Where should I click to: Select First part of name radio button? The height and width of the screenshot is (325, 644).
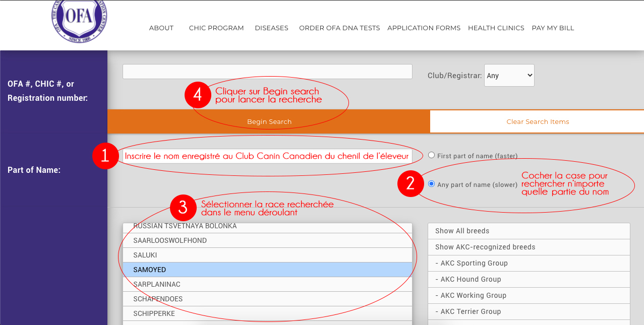click(x=431, y=155)
